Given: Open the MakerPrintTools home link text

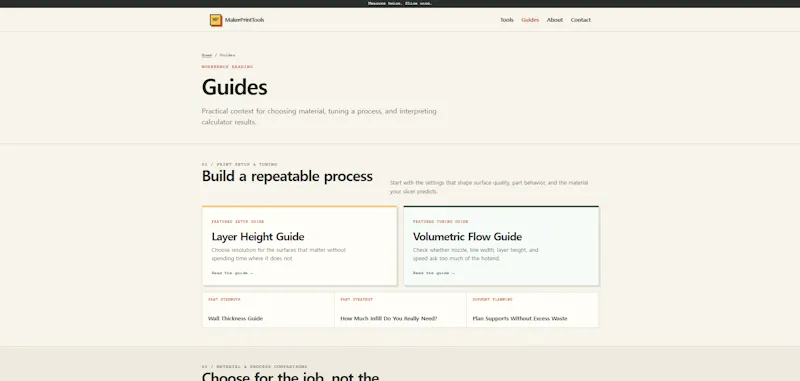Looking at the screenshot, I should [x=244, y=20].
